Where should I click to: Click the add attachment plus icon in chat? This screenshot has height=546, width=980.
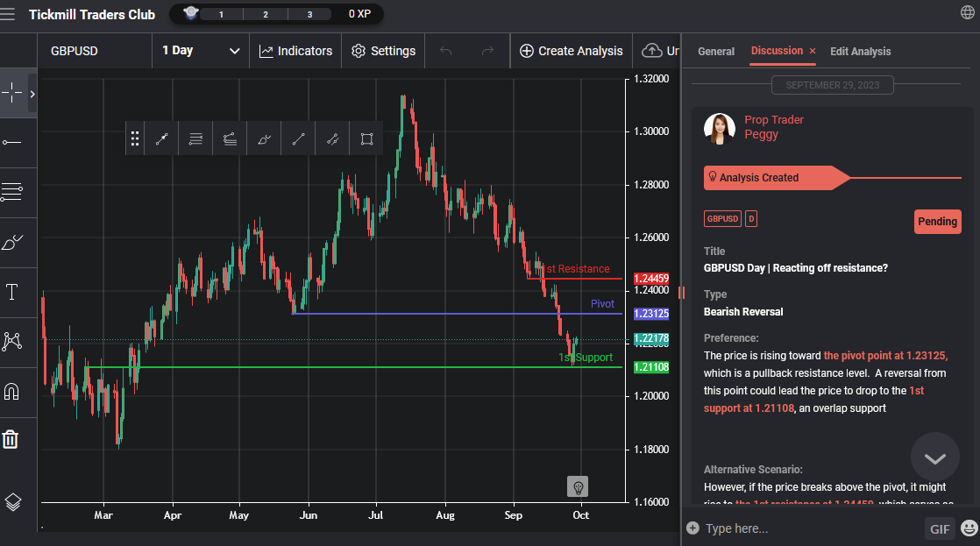692,528
